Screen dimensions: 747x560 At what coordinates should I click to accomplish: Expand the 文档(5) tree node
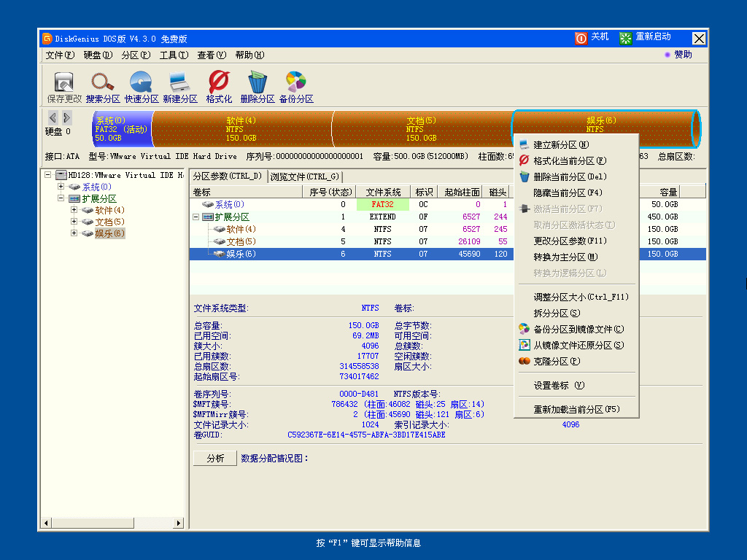pos(74,222)
